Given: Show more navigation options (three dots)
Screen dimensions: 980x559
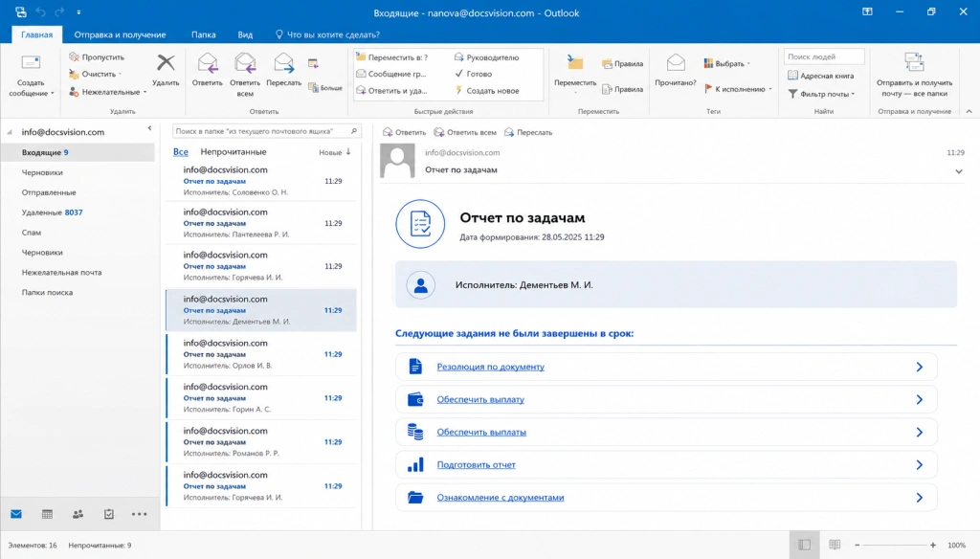Looking at the screenshot, I should 140,514.
